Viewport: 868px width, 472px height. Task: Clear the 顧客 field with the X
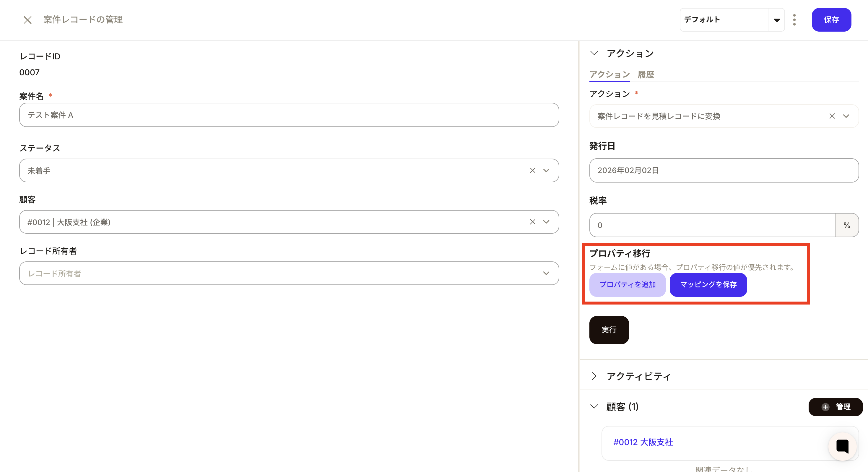pyautogui.click(x=532, y=222)
